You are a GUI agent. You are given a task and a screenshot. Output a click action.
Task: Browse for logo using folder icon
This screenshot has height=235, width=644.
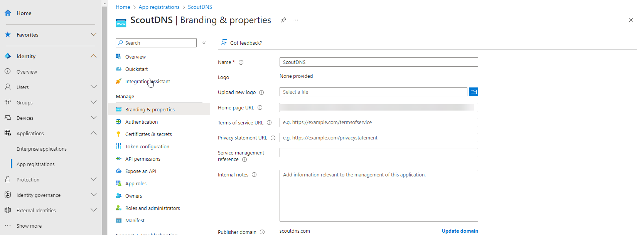(x=474, y=92)
